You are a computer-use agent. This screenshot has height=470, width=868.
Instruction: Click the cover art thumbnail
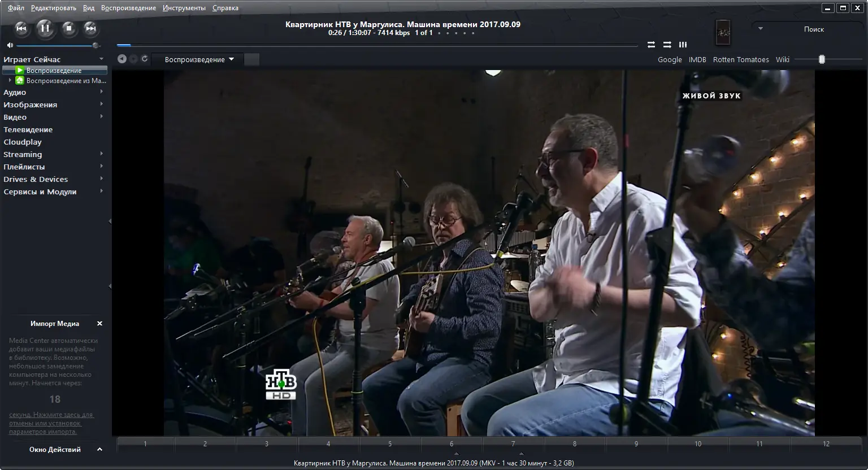[723, 32]
